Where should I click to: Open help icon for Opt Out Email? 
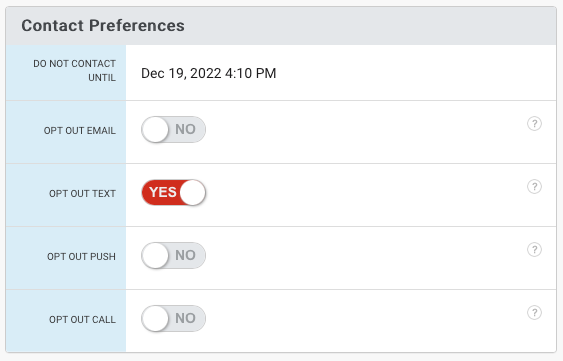click(x=534, y=124)
